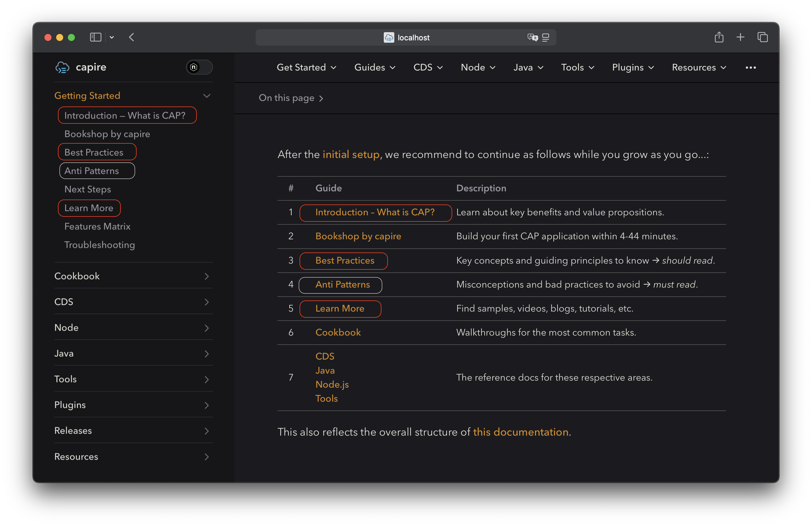Viewport: 812px width, 526px height.
Task: Open the CDS reference docs link in row 7
Action: 325,356
